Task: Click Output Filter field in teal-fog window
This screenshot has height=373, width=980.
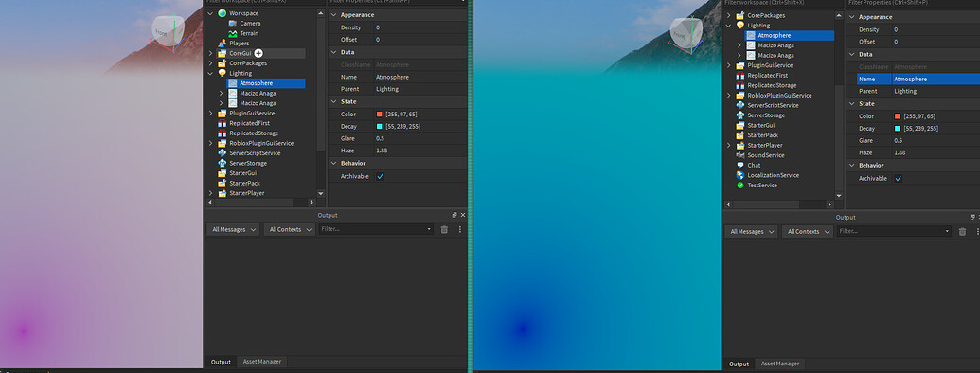Action: (x=895, y=231)
